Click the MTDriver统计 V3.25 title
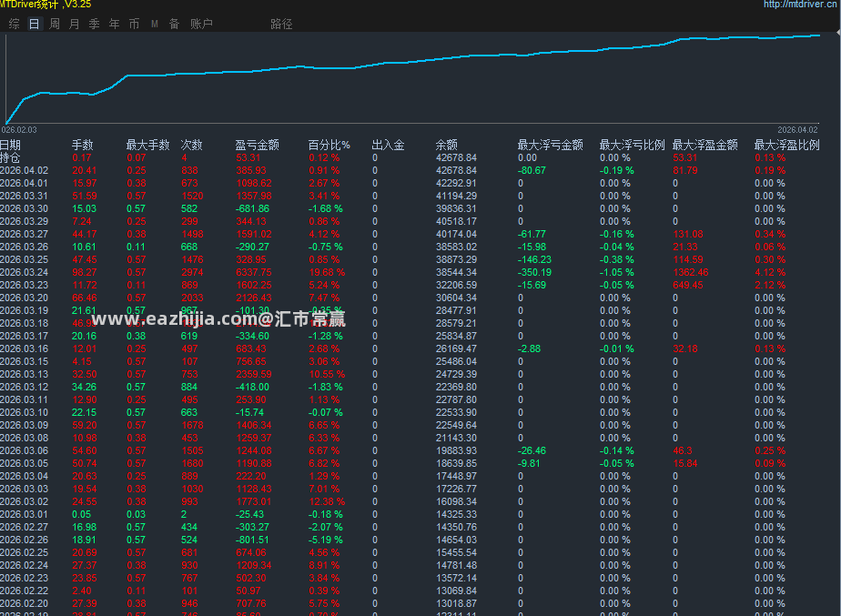This screenshot has height=616, width=841. (x=46, y=5)
